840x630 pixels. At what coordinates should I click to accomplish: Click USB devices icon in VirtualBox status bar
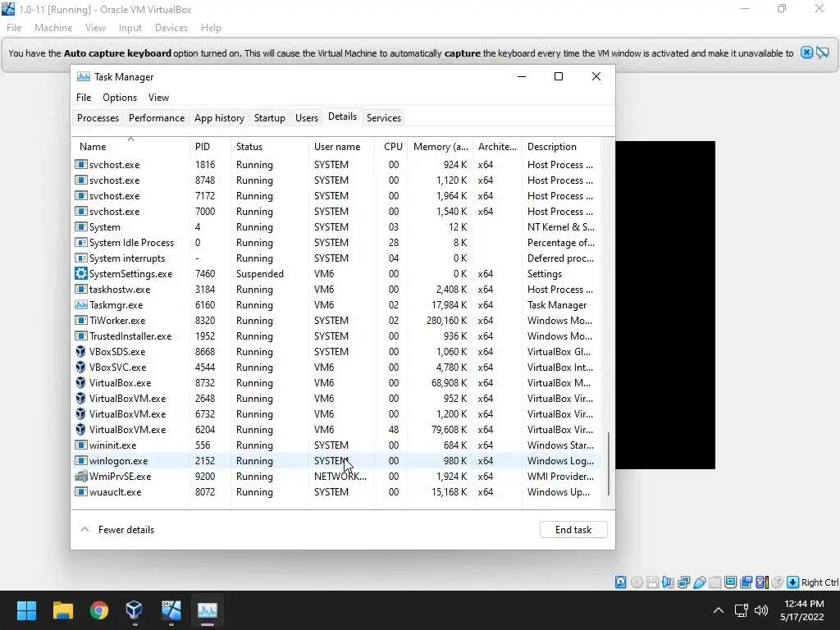coord(699,582)
